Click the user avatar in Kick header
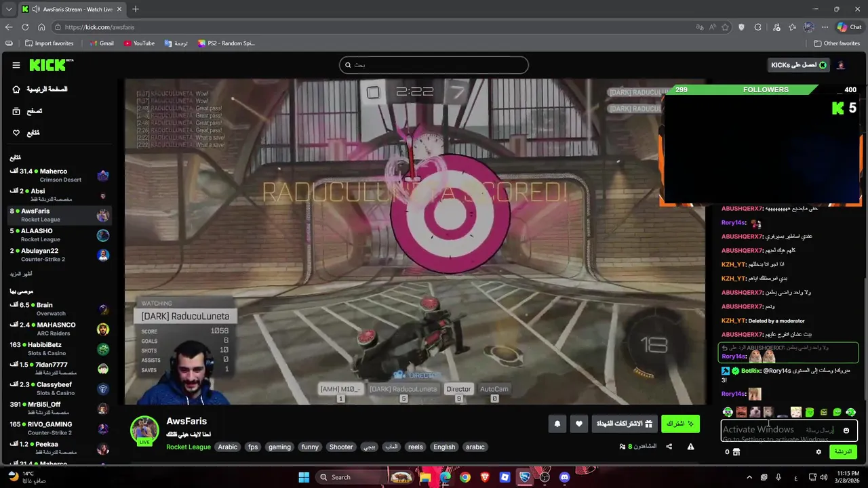This screenshot has height=488, width=868. click(841, 65)
